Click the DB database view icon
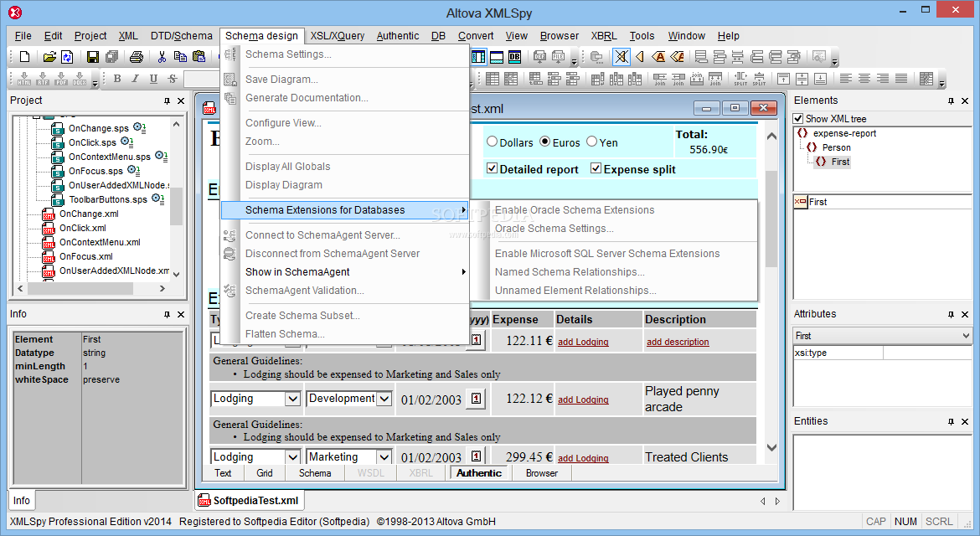980x536 pixels. point(515,57)
